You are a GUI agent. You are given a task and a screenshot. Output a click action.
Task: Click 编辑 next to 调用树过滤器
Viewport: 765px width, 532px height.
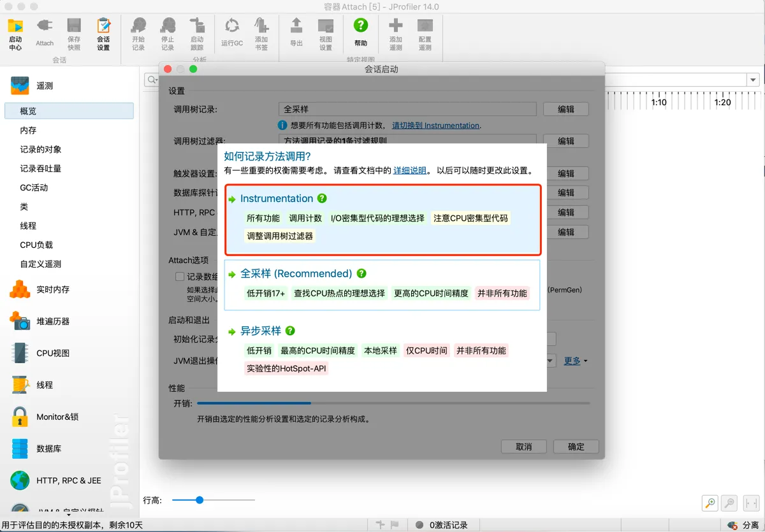(x=565, y=141)
